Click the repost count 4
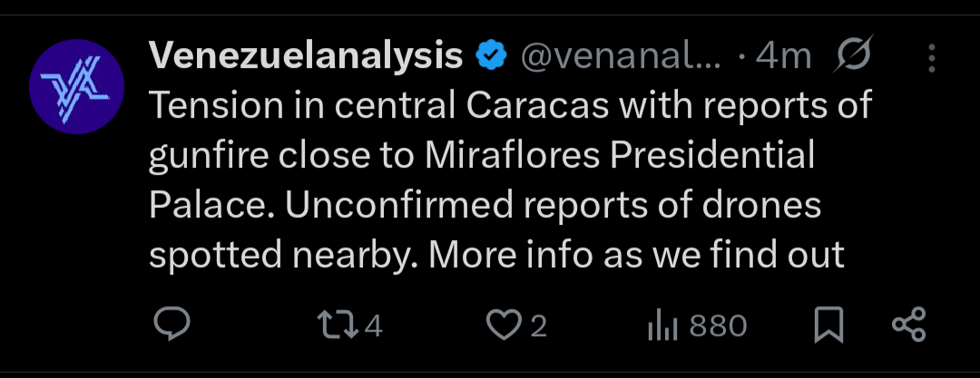Viewport: 980px width, 378px height. [x=373, y=325]
